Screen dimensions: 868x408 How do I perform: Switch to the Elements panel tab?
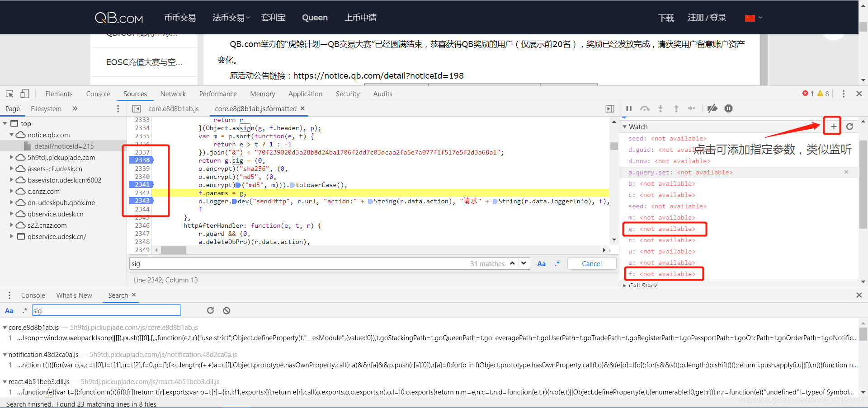pos(59,94)
